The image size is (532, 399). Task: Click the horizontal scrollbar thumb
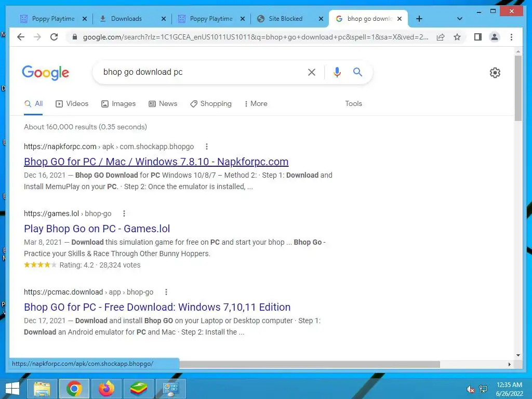click(x=310, y=364)
